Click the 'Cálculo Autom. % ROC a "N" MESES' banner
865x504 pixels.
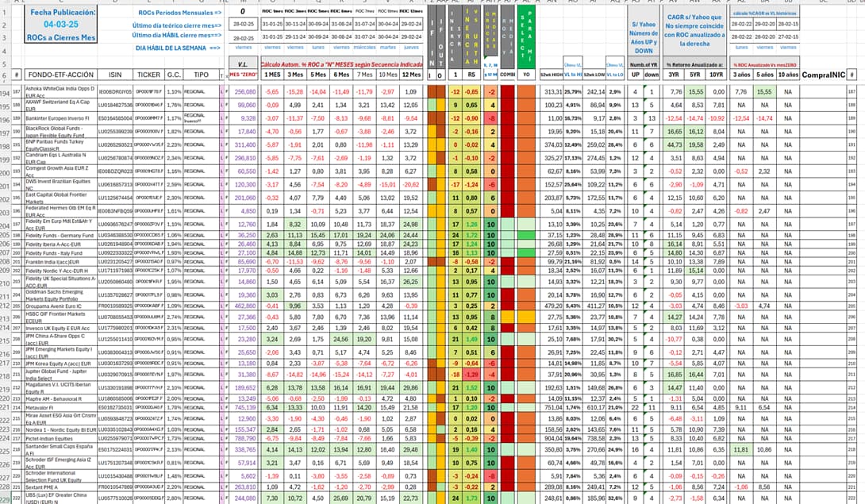pyautogui.click(x=342, y=64)
